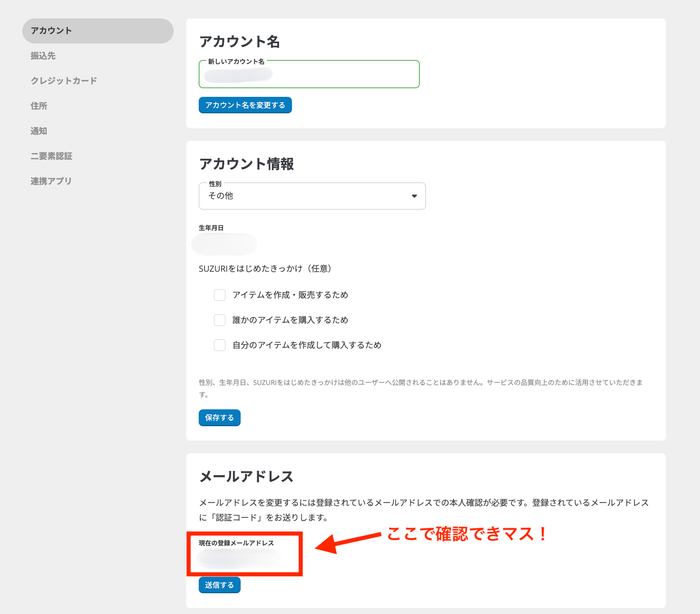This screenshot has height=614, width=700.
Task: Check アイテムを作成・販売するため option
Action: click(219, 295)
